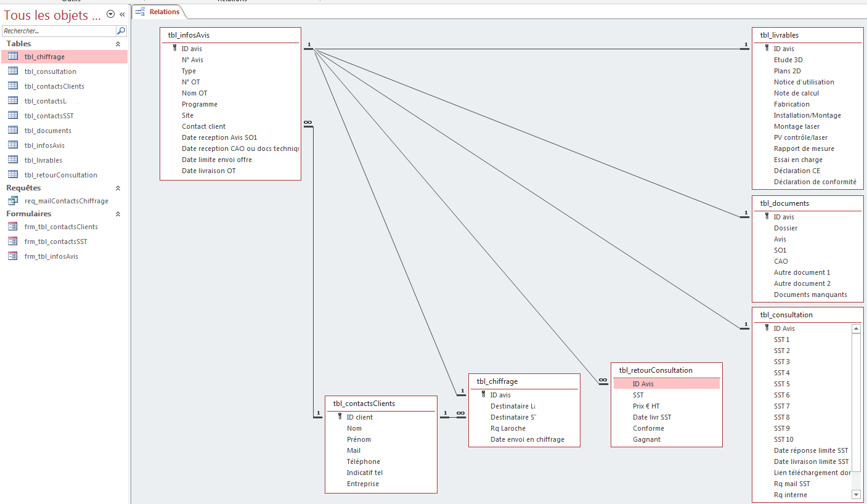
Task: Collapse navigation pane with double chevron
Action: pos(122,14)
